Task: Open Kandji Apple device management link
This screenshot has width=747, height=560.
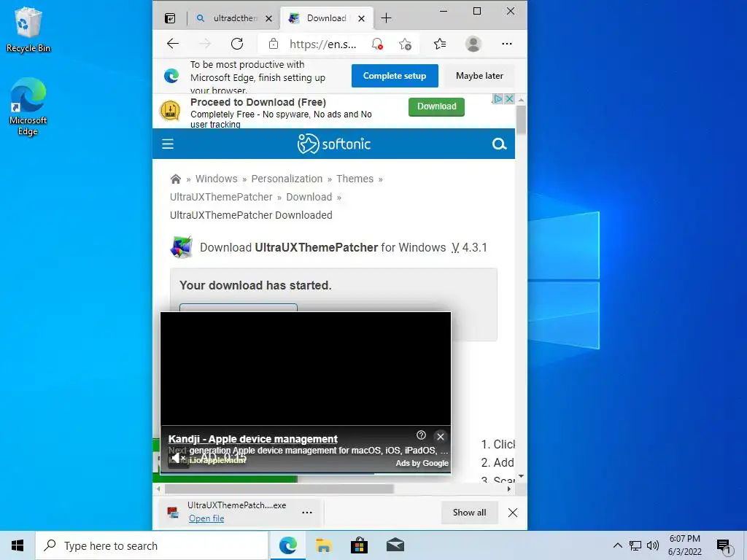Action: pos(253,439)
